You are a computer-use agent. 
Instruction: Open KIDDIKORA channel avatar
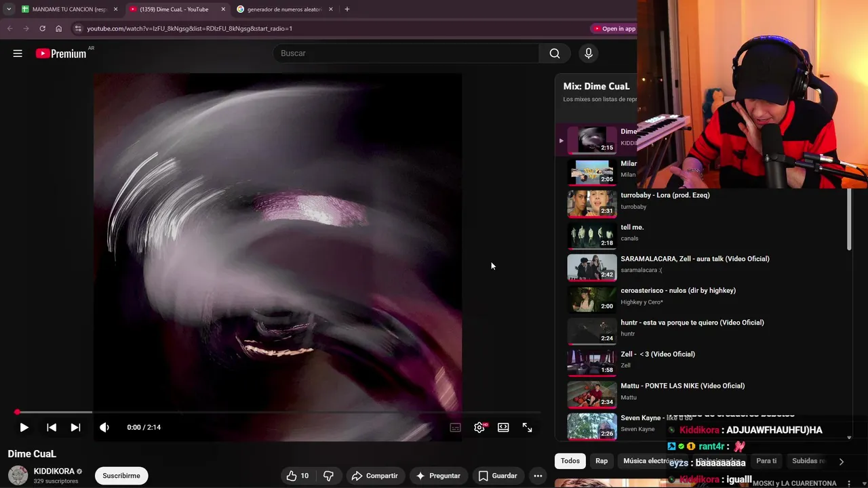[x=18, y=476]
